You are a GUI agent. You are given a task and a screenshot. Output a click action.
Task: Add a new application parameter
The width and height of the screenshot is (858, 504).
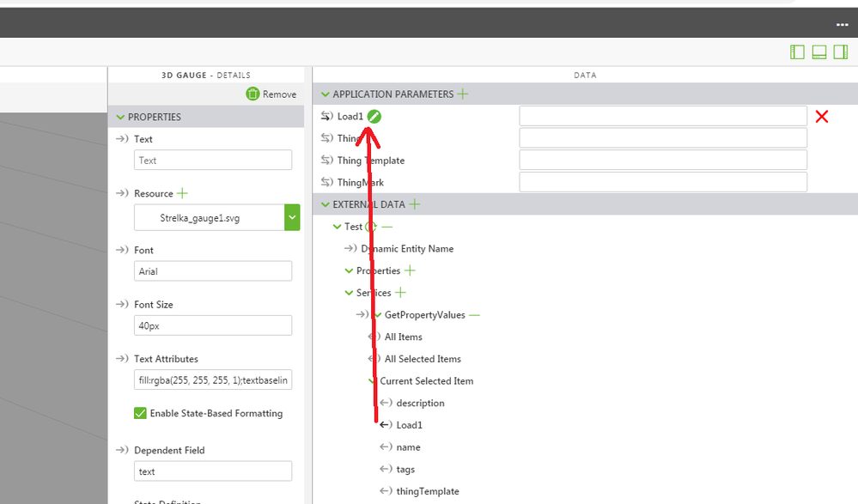tap(463, 94)
